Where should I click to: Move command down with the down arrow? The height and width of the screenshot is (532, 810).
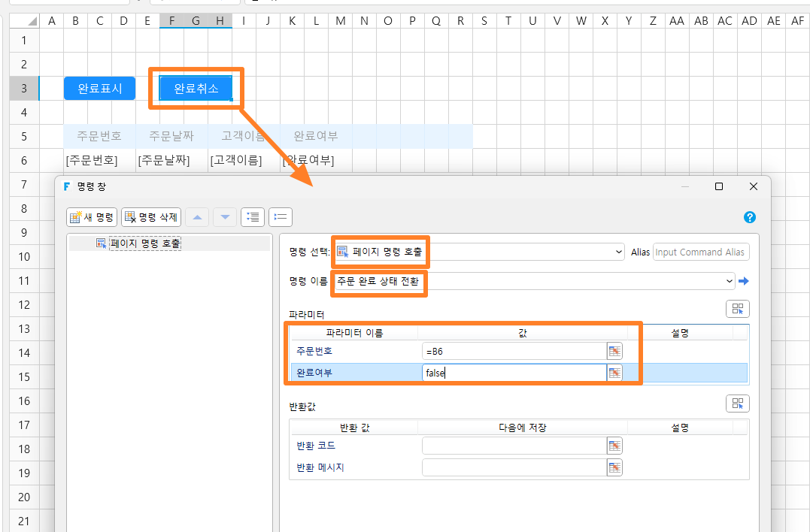[x=225, y=217]
